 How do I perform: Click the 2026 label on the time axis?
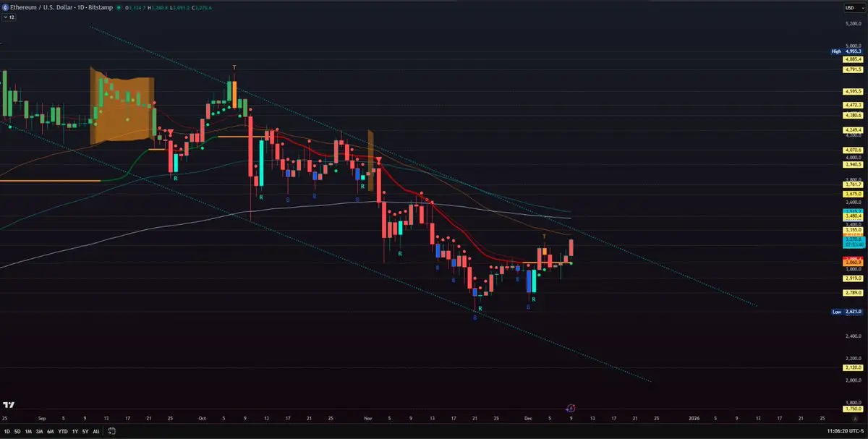(x=694, y=418)
